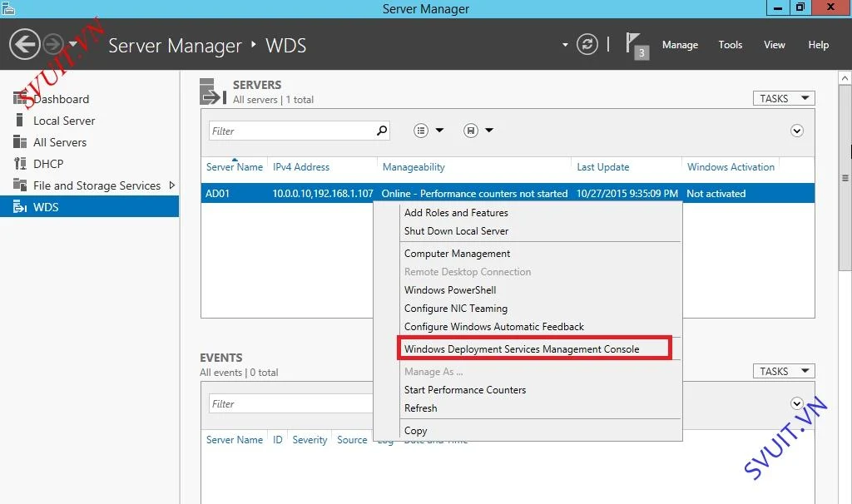Click the vertical scrollbar up arrow

coord(845,78)
